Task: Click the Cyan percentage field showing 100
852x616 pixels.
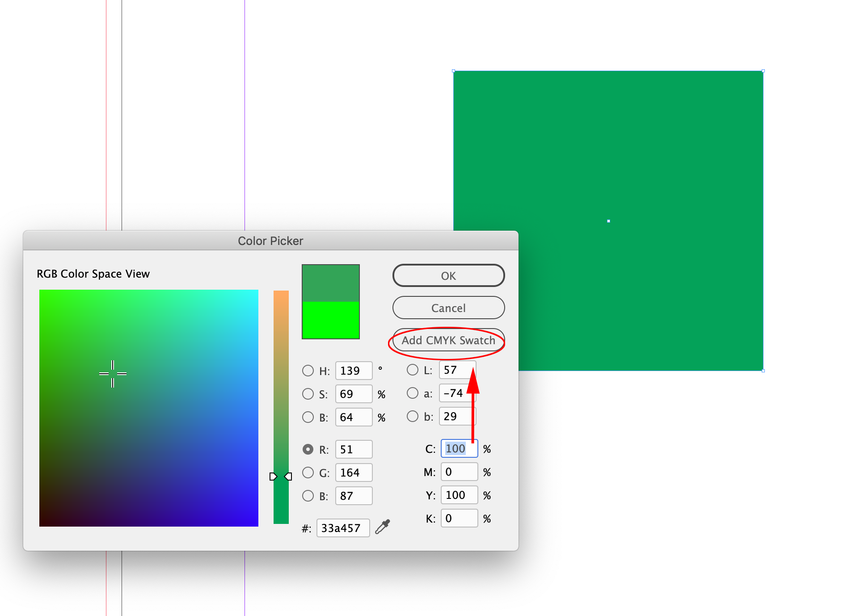Action: 459,448
